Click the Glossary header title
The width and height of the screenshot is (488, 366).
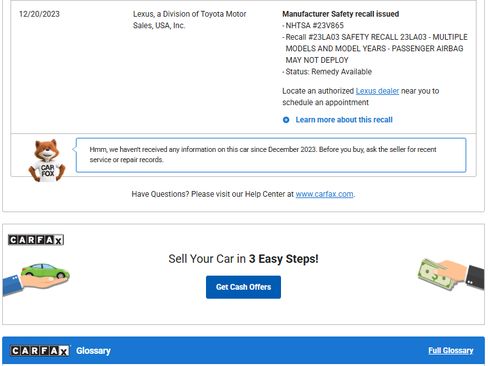(93, 351)
